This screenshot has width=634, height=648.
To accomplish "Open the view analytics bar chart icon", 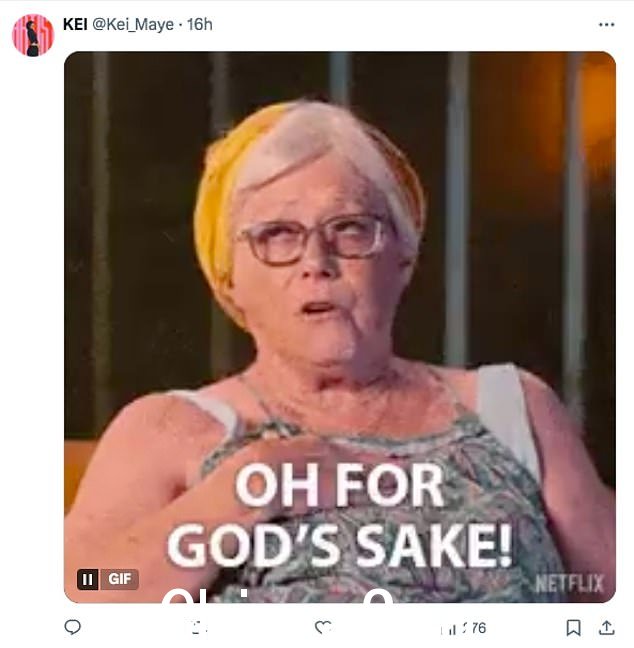I will point(449,629).
